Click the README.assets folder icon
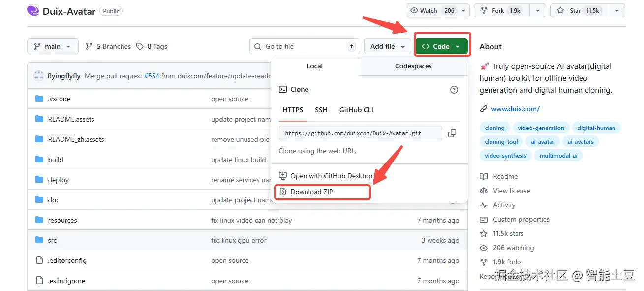The height and width of the screenshot is (291, 644). 39,119
